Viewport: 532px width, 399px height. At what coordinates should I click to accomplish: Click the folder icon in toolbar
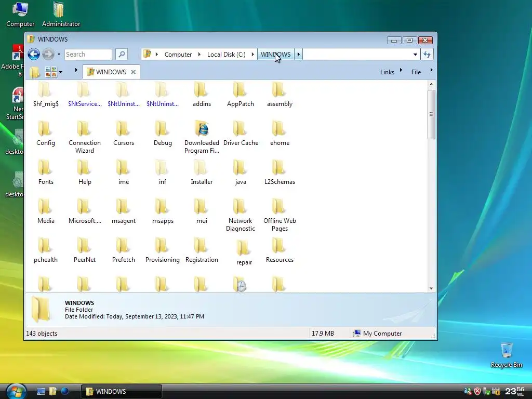35,72
